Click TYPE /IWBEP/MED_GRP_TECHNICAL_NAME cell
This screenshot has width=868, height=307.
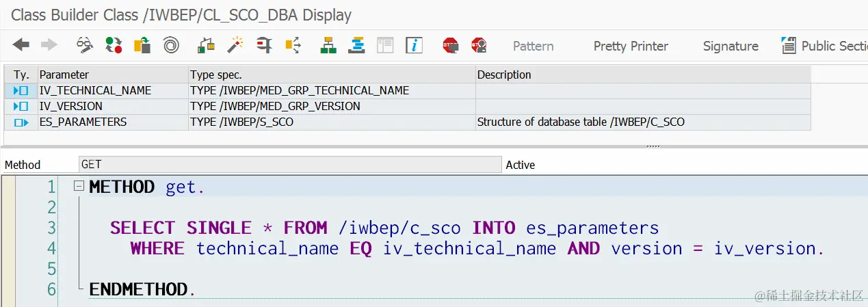[x=332, y=90]
